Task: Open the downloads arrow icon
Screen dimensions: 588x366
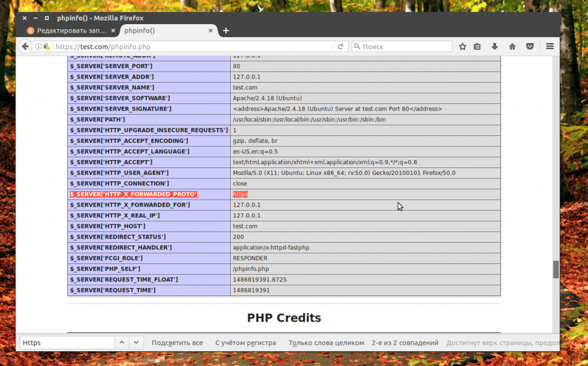Action: point(494,46)
